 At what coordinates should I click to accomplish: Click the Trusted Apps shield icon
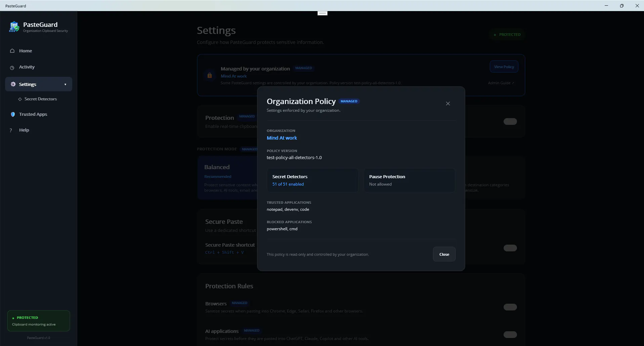13,114
